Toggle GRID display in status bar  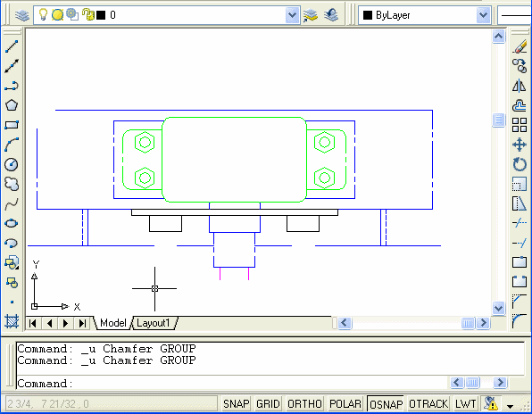[268, 404]
